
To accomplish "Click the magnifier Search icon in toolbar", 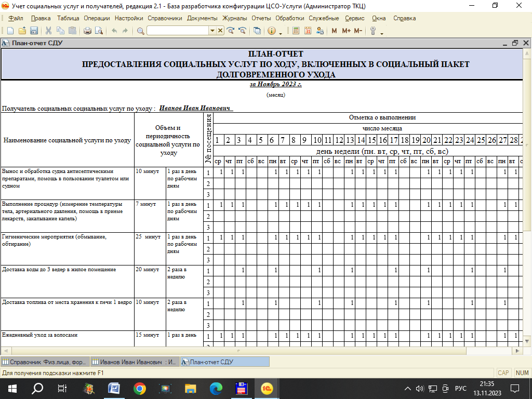I will point(140,31).
